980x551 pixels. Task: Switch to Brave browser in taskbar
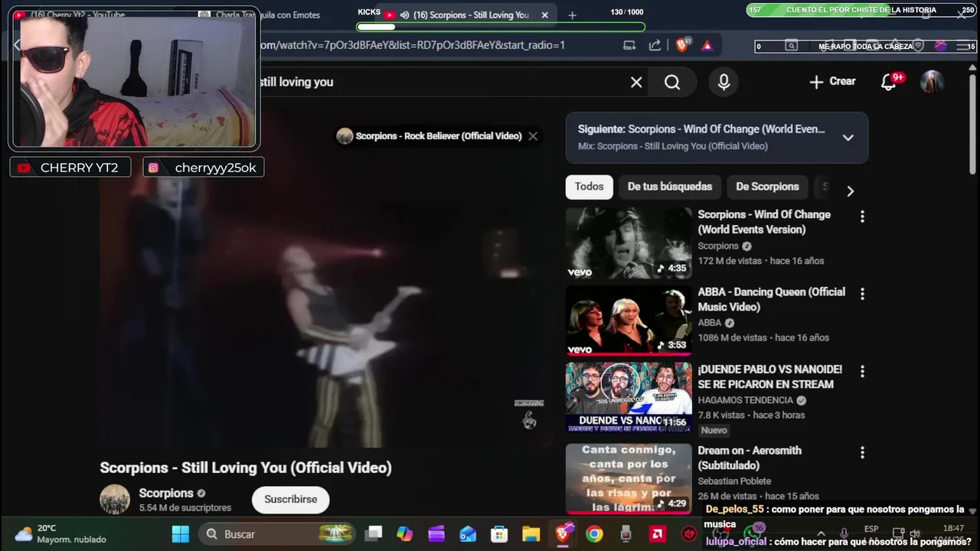pos(563,534)
